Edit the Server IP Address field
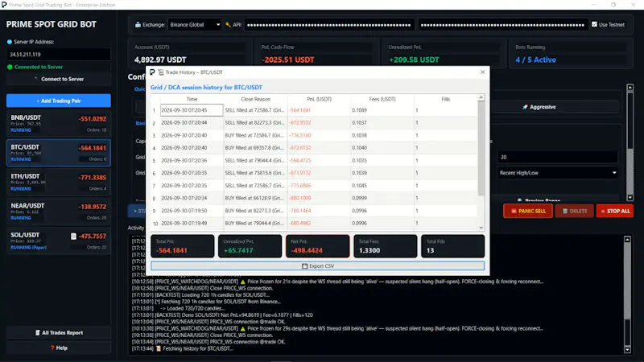Screen dimensions: 644x362 [x=58, y=54]
